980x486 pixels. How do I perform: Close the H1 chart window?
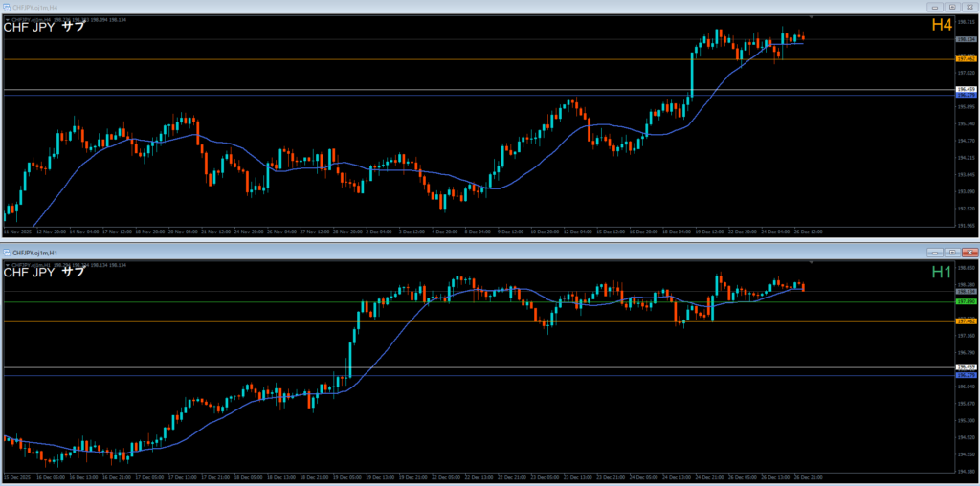coord(969,253)
